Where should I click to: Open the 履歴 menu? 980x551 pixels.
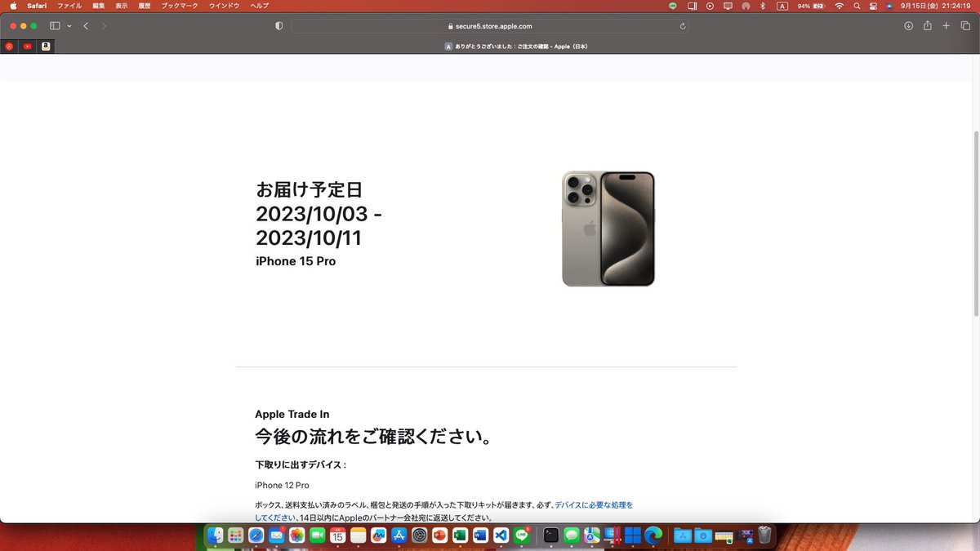tap(145, 6)
